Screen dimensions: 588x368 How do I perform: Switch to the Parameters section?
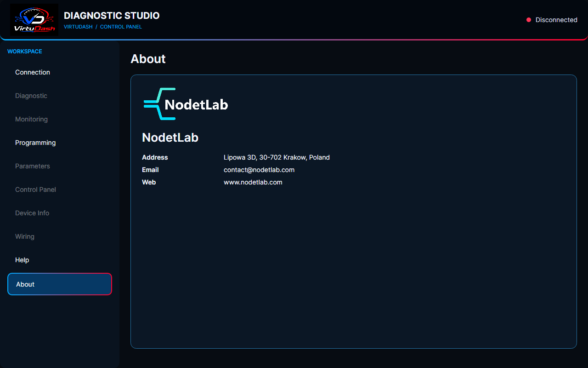60,166
